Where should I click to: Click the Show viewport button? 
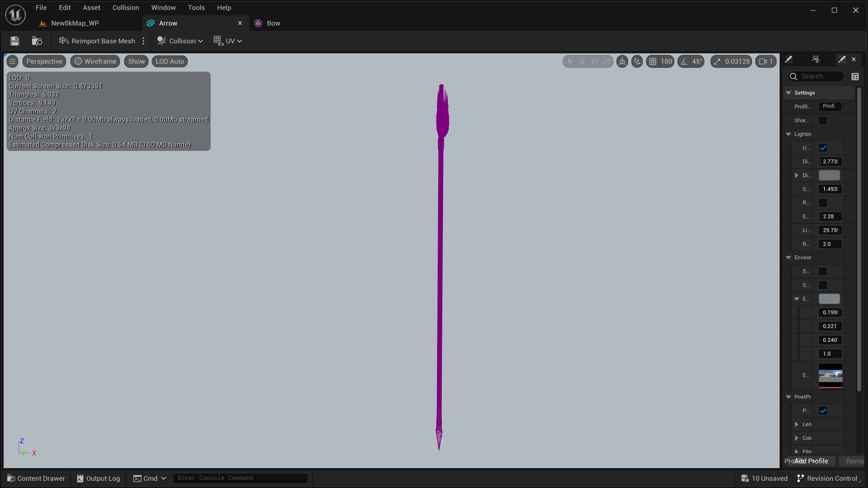pos(136,61)
